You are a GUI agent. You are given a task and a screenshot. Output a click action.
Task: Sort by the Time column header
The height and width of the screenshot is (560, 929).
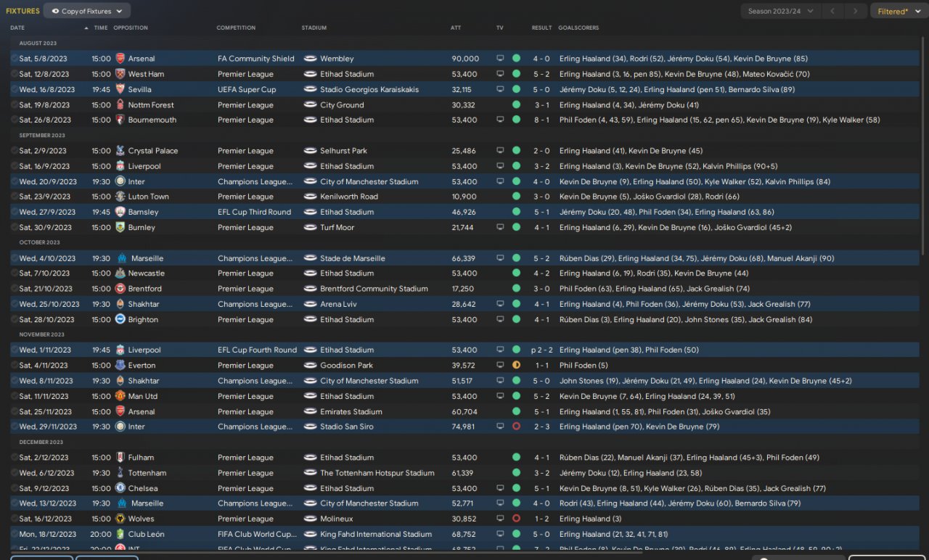click(x=101, y=28)
